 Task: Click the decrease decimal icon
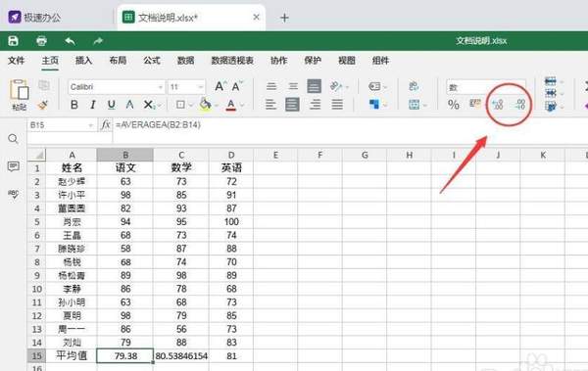(x=520, y=104)
